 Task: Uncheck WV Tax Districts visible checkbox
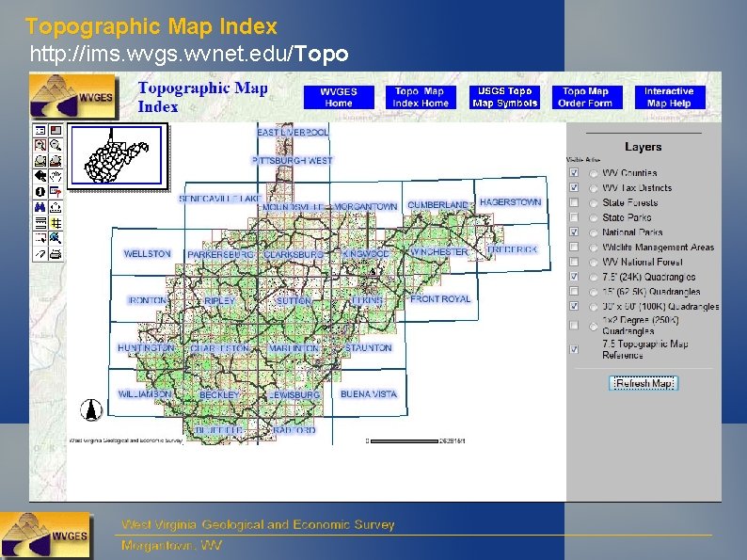[x=574, y=187]
